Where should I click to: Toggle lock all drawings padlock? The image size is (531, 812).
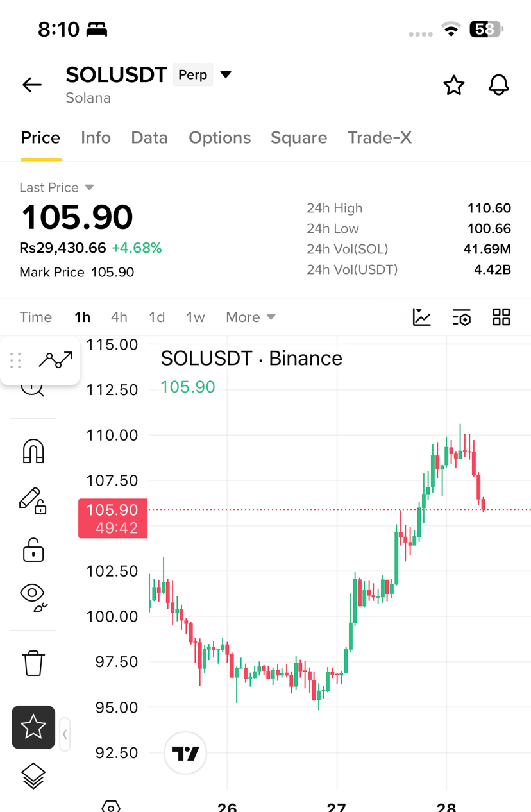(x=33, y=550)
